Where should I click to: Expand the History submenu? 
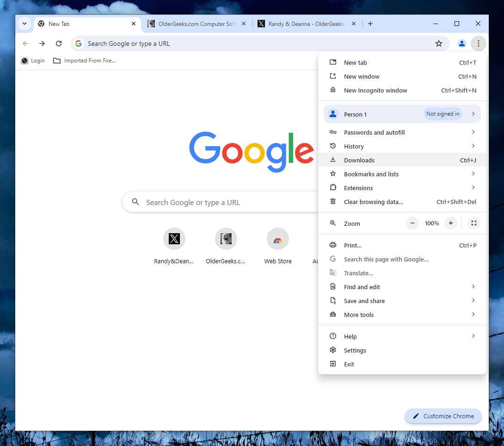(402, 146)
